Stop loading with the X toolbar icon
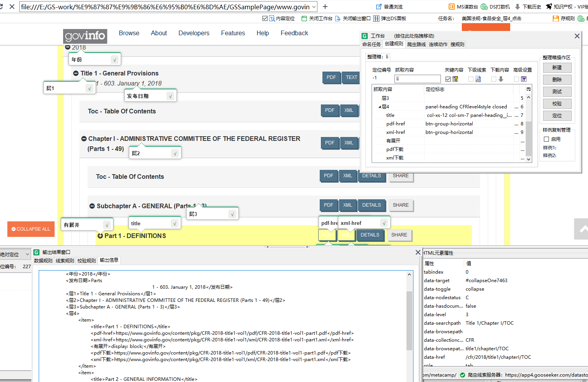The width and height of the screenshot is (588, 382). (x=12, y=7)
